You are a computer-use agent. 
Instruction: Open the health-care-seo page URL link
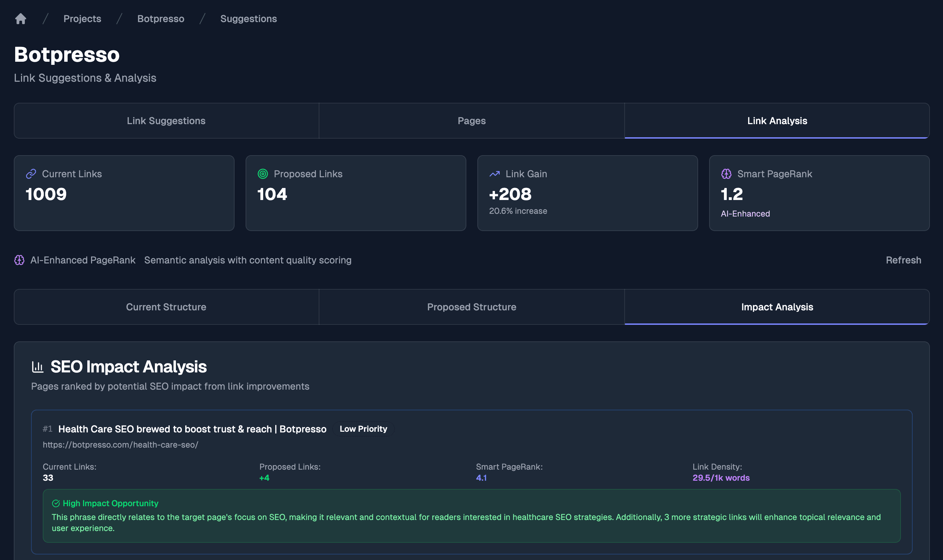pos(121,444)
